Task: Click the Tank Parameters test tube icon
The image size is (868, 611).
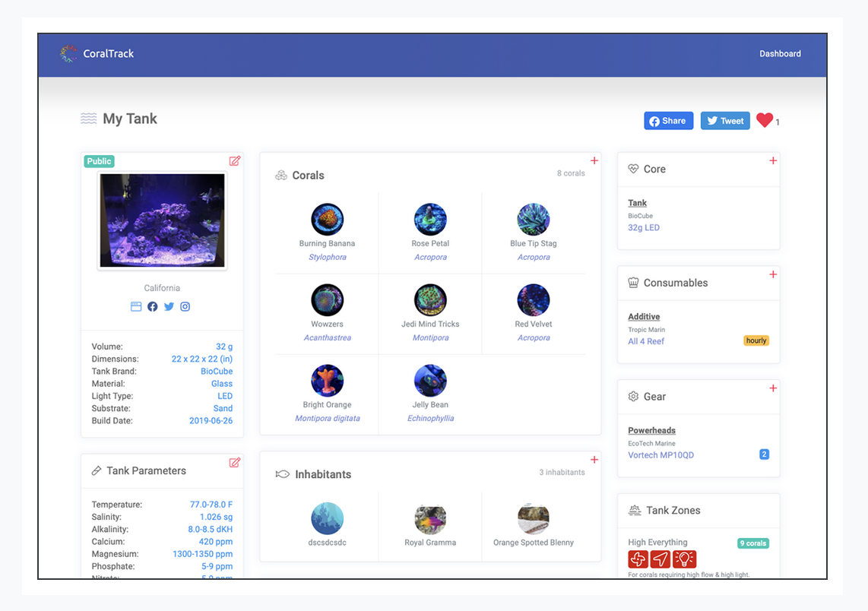Action: click(x=97, y=470)
